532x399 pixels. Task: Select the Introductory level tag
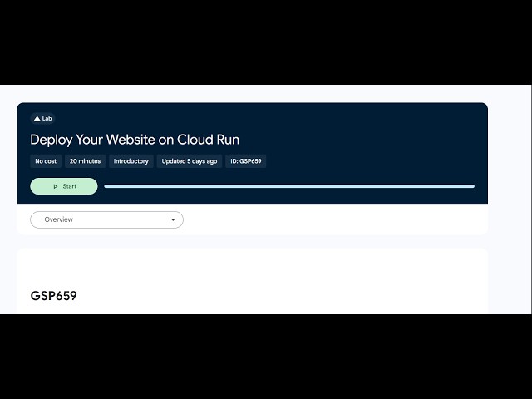point(131,161)
